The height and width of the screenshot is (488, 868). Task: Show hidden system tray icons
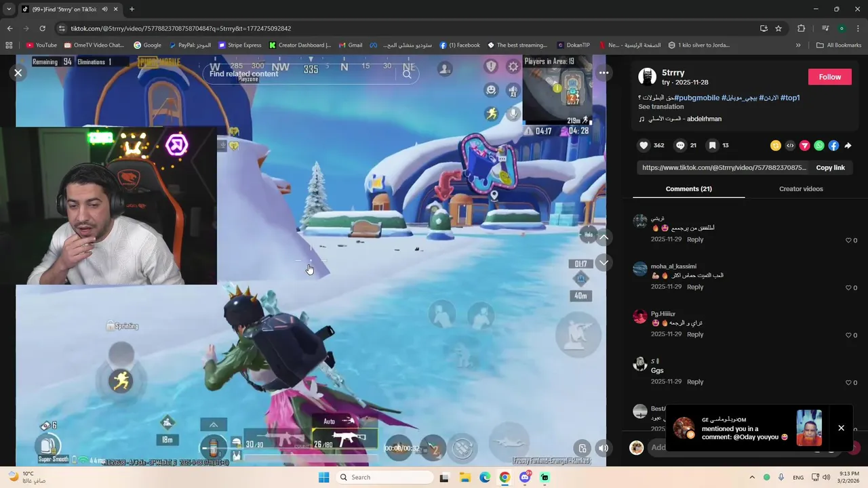(x=752, y=477)
